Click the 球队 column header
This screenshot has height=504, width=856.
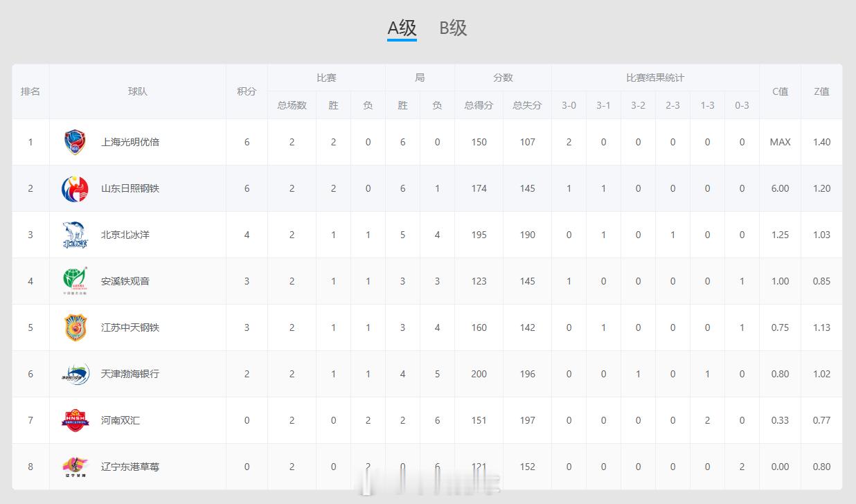click(138, 91)
